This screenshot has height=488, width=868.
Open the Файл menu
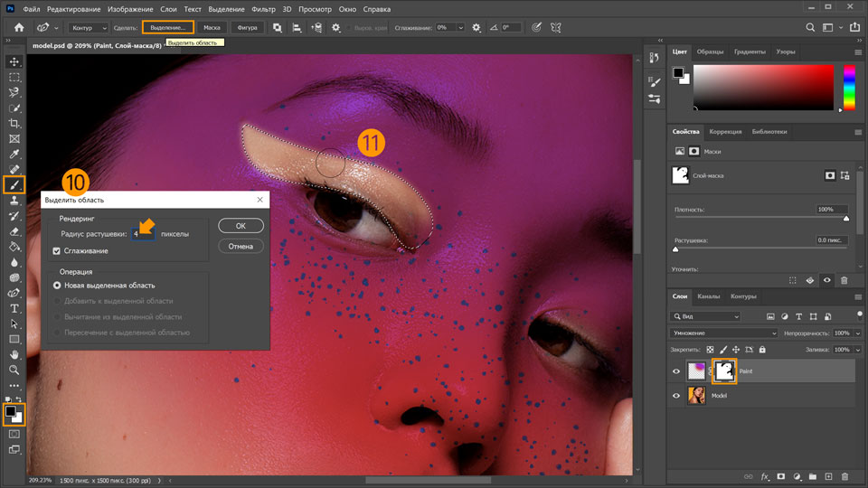[32, 9]
